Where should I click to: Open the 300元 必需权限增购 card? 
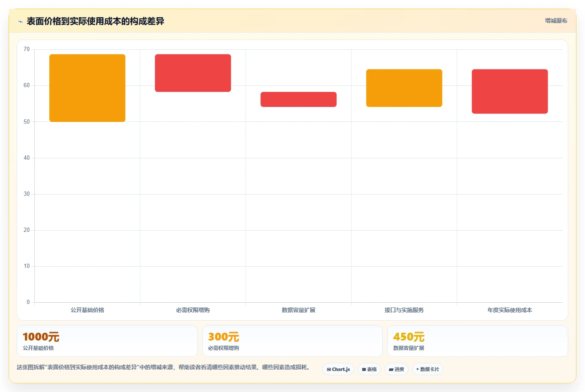[x=292, y=341]
